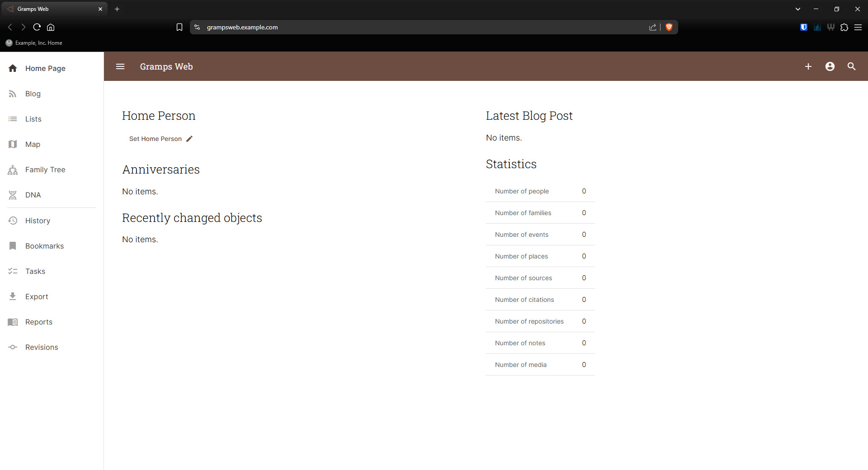Open the user account icon
Screen dimensions: 868x470
(x=830, y=66)
